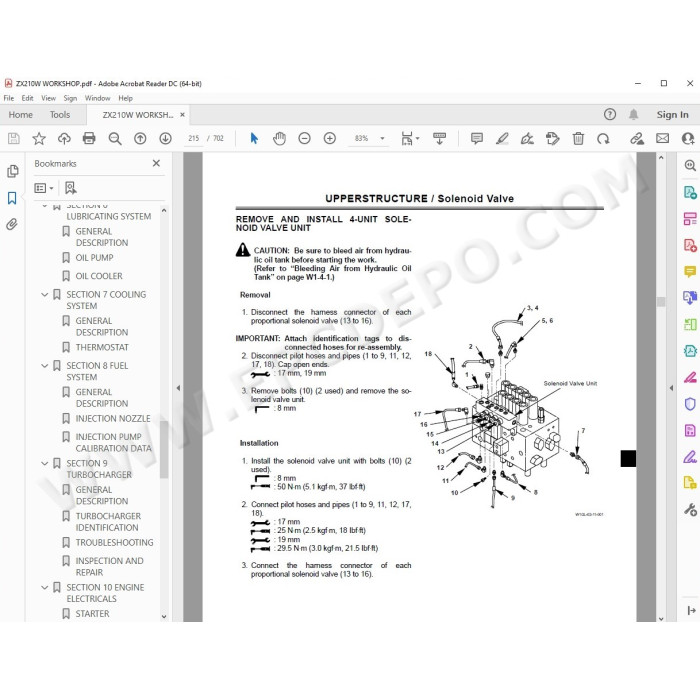This screenshot has width=700, height=700.
Task: Share a link to the file
Action: pos(637,138)
